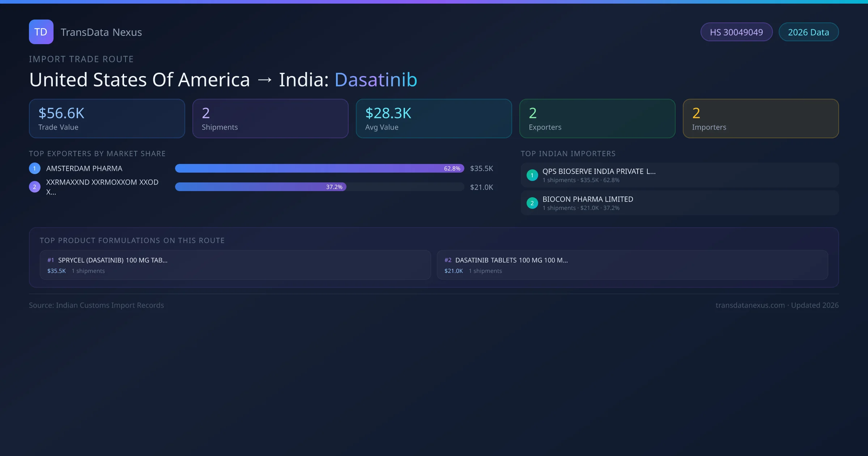Expand the truncated DASATINIB TABLETS entry

(512, 260)
